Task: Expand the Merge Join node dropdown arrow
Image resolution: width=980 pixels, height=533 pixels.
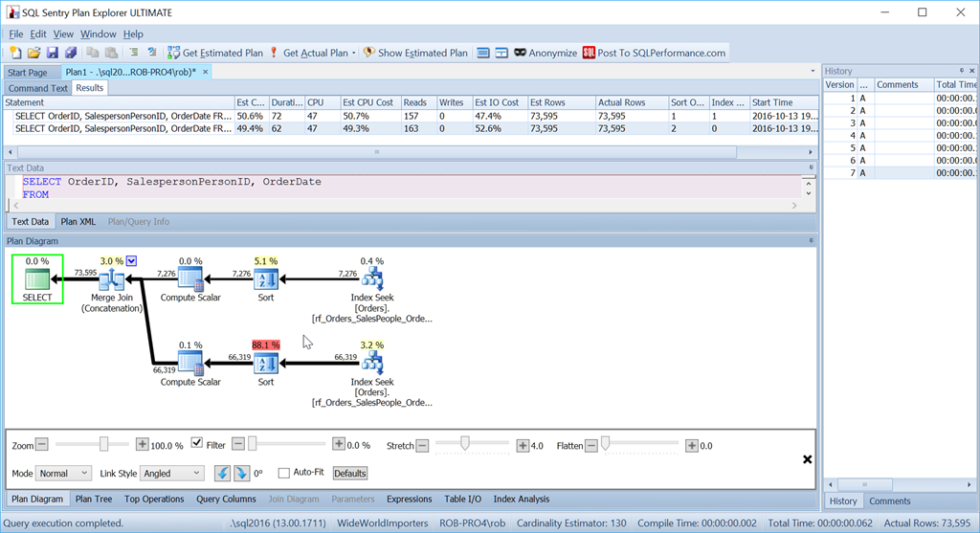Action: (x=132, y=260)
